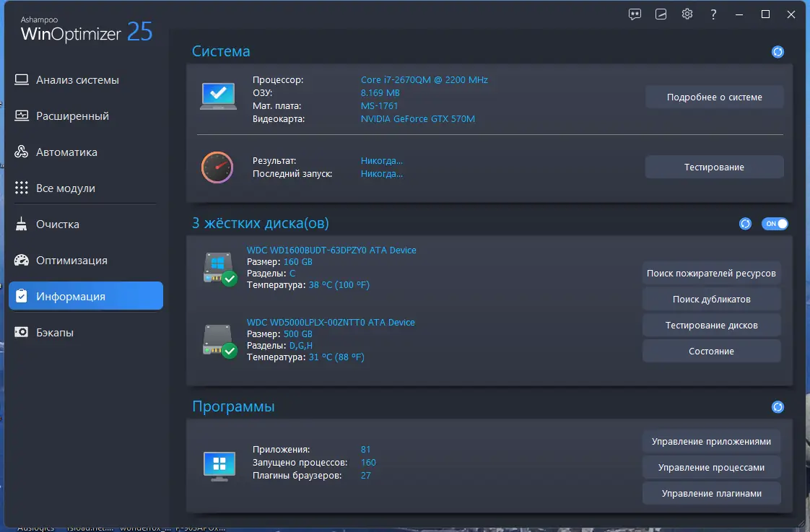Click Управление процессами button
Screen dimensions: 810x532
[711, 468]
